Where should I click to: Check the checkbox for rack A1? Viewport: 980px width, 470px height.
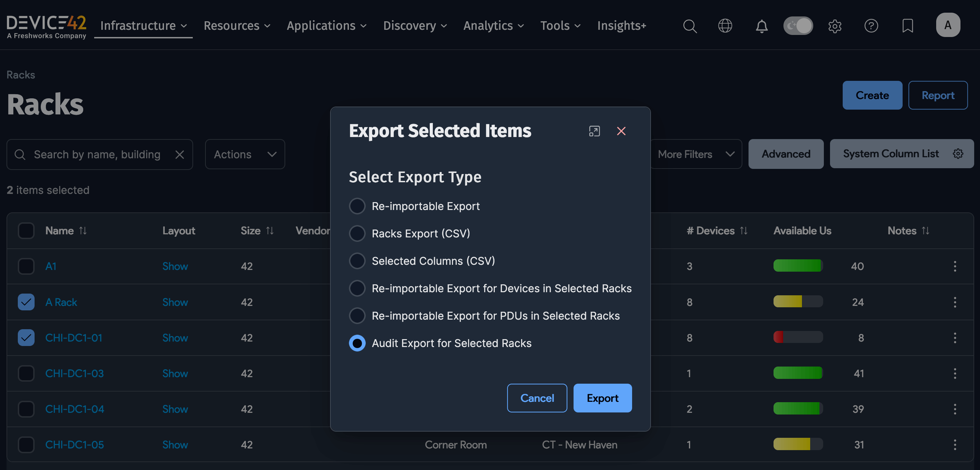tap(25, 266)
